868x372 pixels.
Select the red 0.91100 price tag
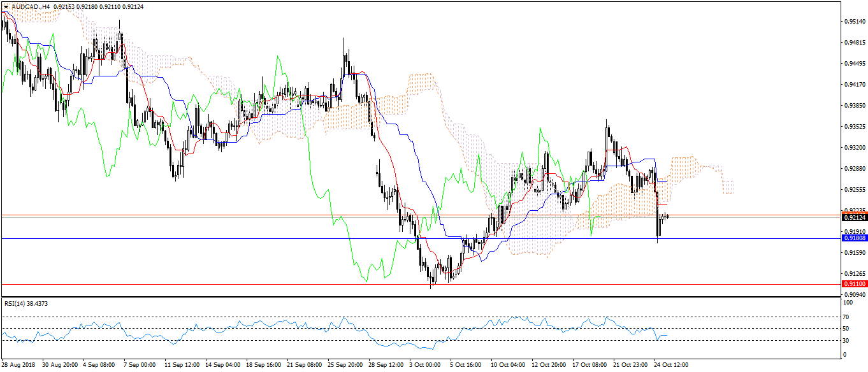[x=853, y=284]
